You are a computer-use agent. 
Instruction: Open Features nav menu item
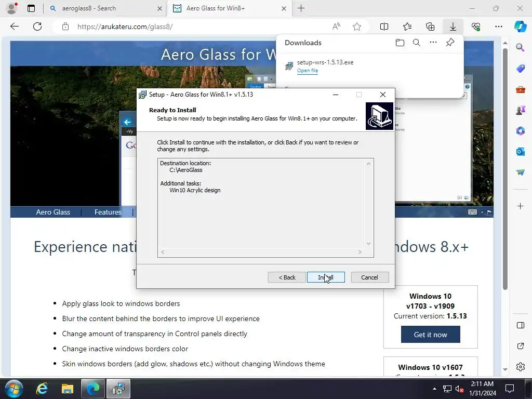click(x=108, y=212)
